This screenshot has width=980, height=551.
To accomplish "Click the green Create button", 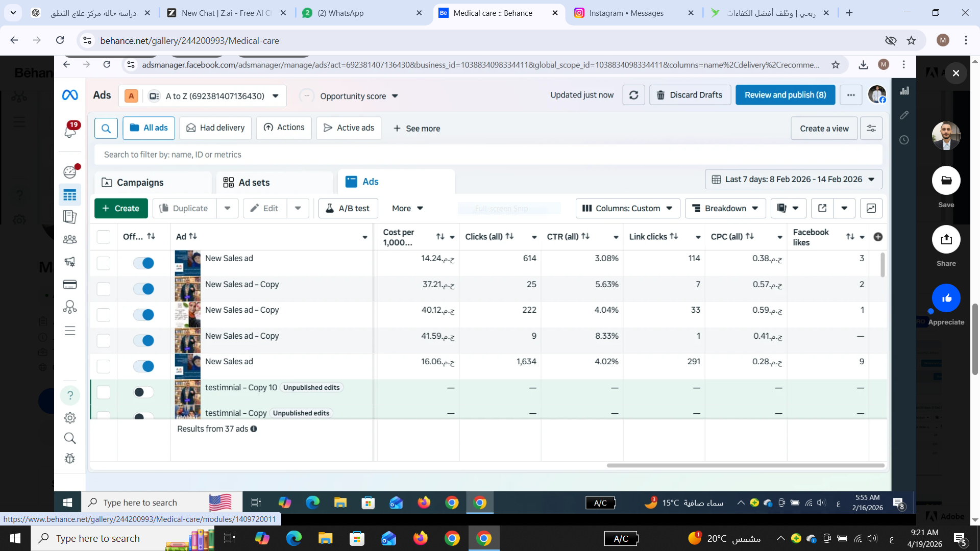I will (121, 209).
